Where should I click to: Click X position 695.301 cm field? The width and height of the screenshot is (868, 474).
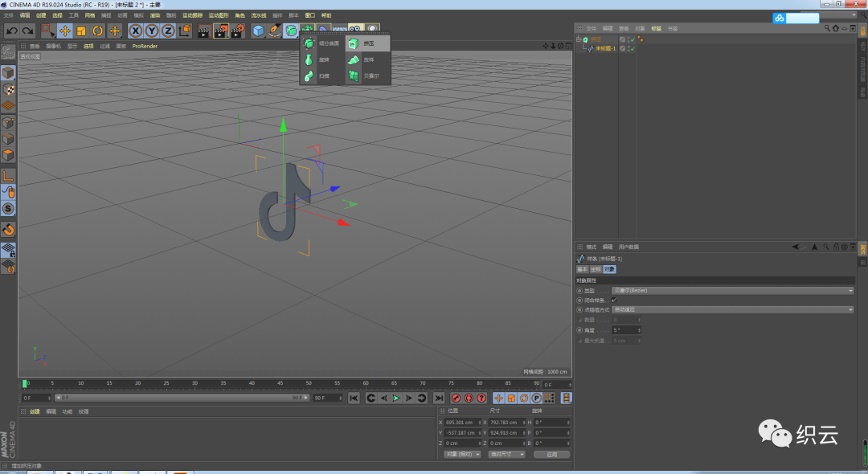click(463, 423)
